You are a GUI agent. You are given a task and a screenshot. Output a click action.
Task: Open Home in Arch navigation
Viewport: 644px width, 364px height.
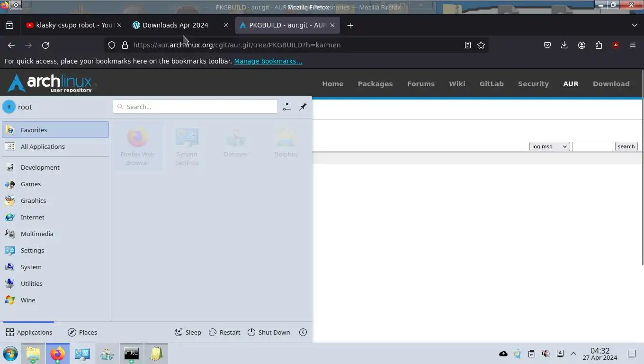(x=333, y=84)
